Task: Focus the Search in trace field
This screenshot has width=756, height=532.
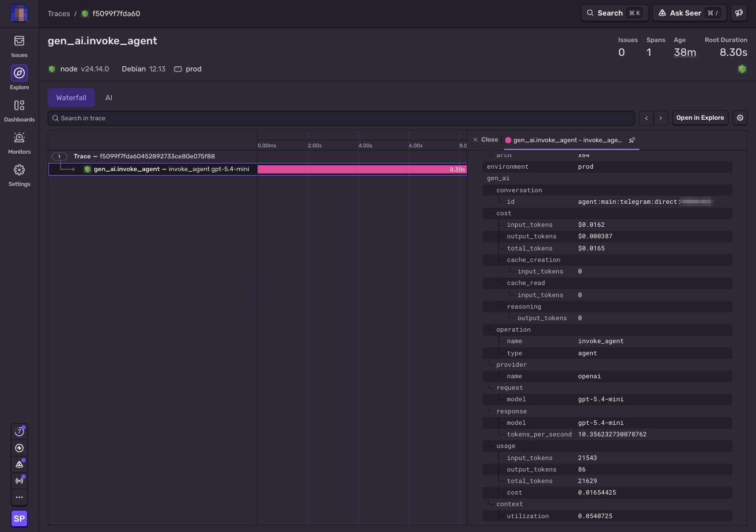Action: point(341,118)
